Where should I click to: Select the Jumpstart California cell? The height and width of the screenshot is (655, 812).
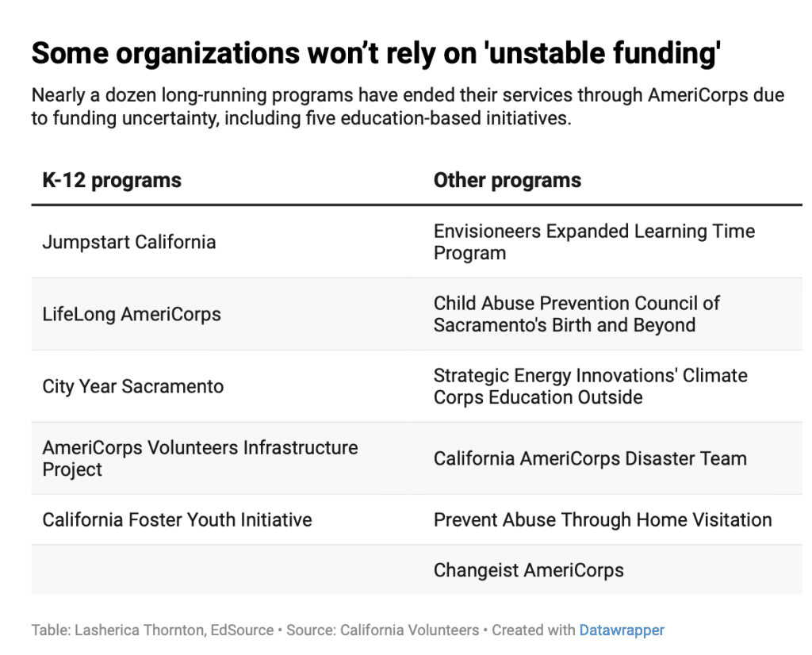tap(129, 242)
